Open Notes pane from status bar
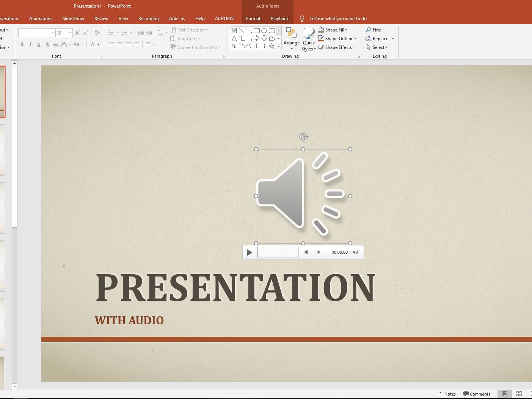The height and width of the screenshot is (399, 532). pos(447,394)
